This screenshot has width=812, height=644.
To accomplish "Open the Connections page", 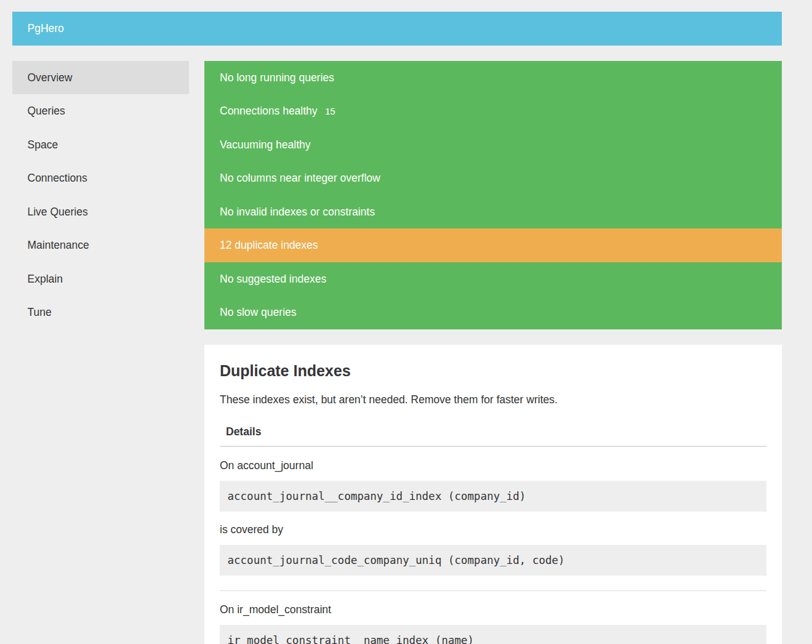I will click(57, 178).
